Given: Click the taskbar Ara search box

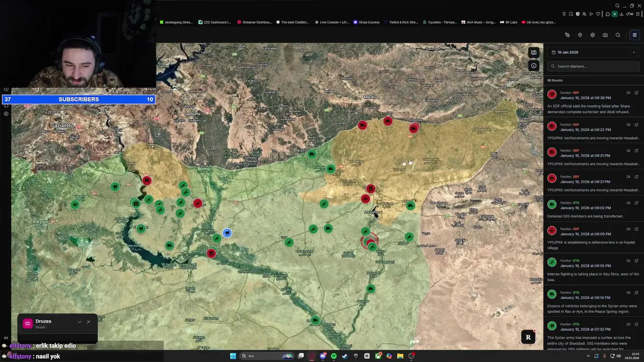Looking at the screenshot, I should pos(267,356).
